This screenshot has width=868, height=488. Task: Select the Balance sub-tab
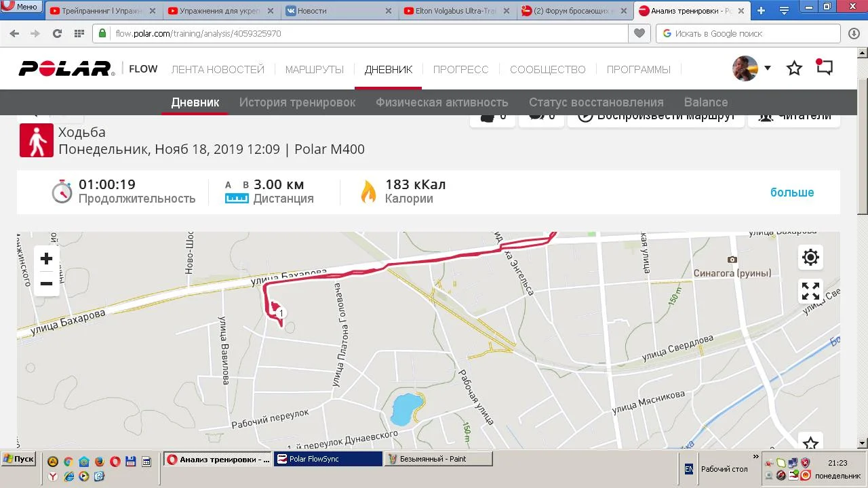pos(706,102)
